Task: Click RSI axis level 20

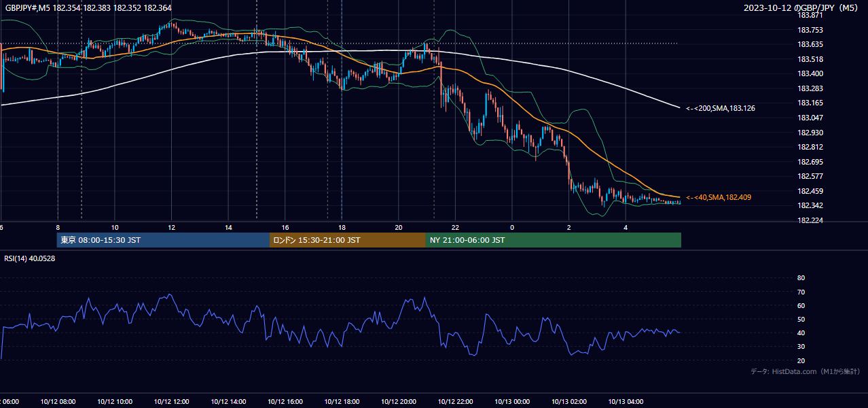Action: click(801, 360)
